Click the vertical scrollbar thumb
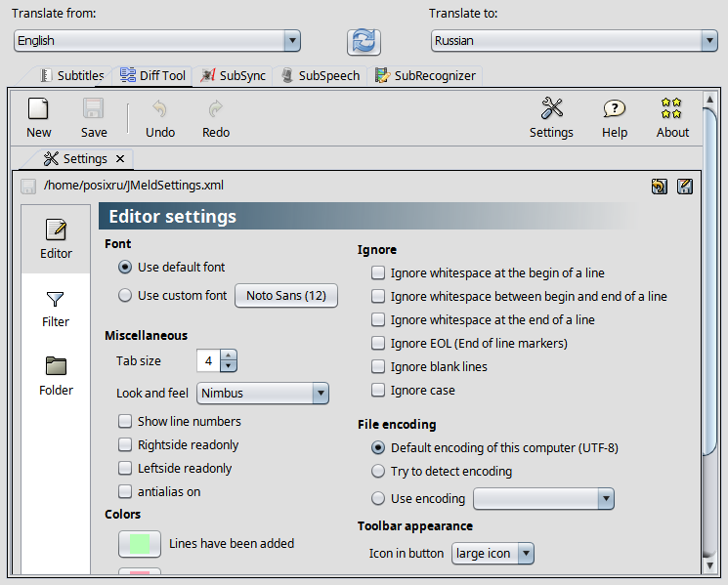Image resolution: width=728 pixels, height=585 pixels. (709, 282)
